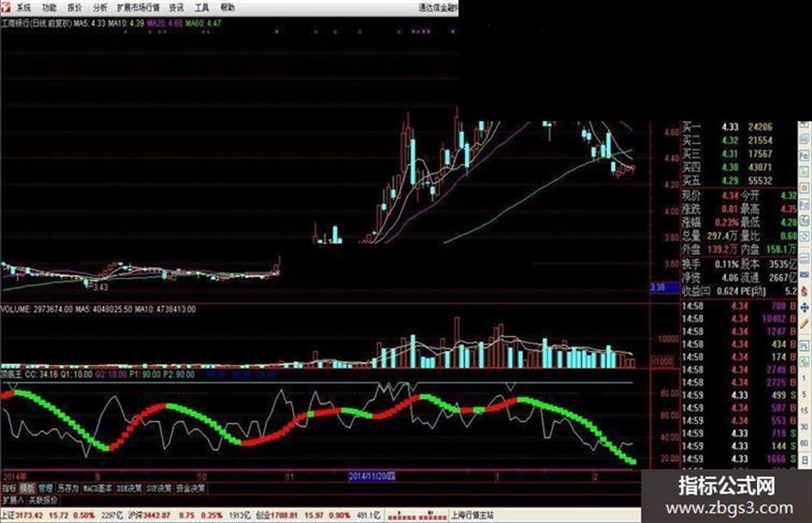The image size is (812, 523).
Task: Click the 3.43 low price annotation
Action: pos(101,287)
